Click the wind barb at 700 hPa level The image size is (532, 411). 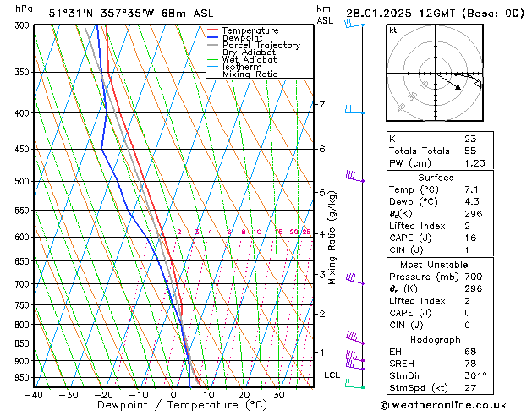tap(355, 279)
